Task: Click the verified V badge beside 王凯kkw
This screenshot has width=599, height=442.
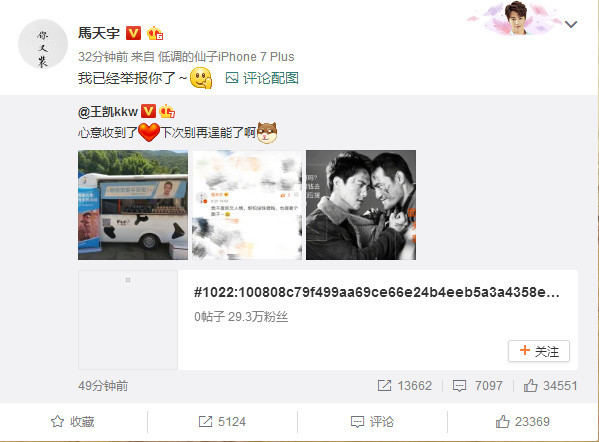Action: (x=148, y=111)
